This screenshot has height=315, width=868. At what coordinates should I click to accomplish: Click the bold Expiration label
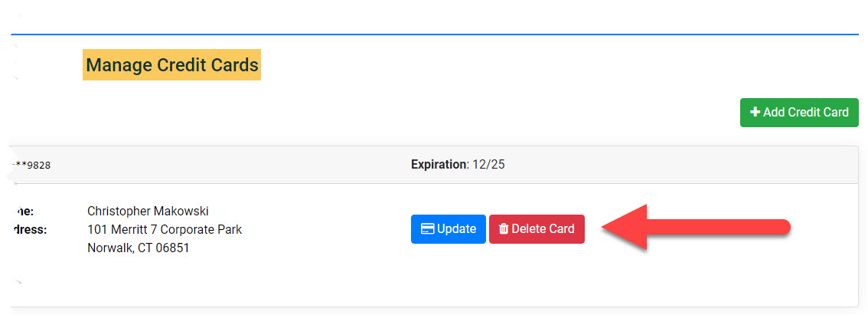(x=439, y=164)
